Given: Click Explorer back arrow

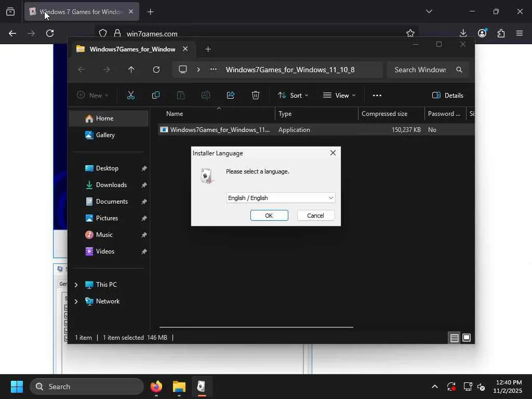Looking at the screenshot, I should (82, 70).
